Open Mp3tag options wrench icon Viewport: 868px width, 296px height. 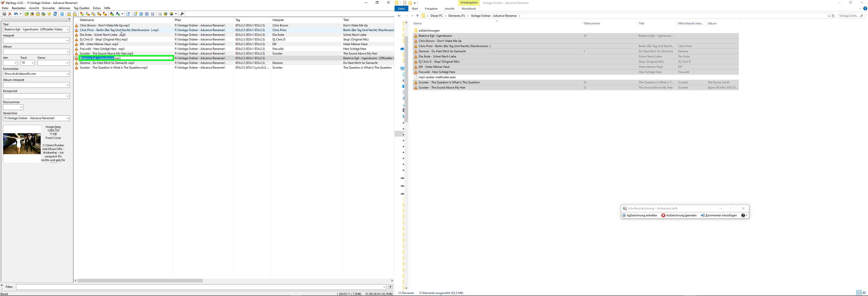coord(182,14)
